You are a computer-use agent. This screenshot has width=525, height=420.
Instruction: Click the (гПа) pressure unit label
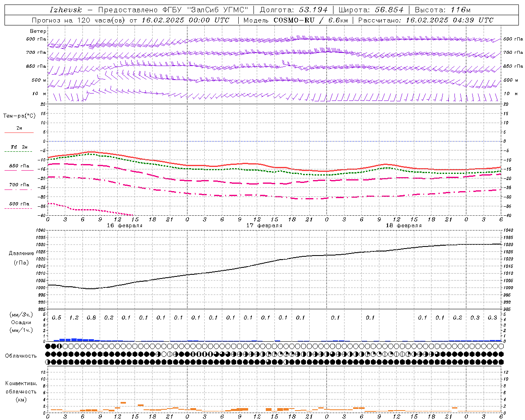[21, 262]
